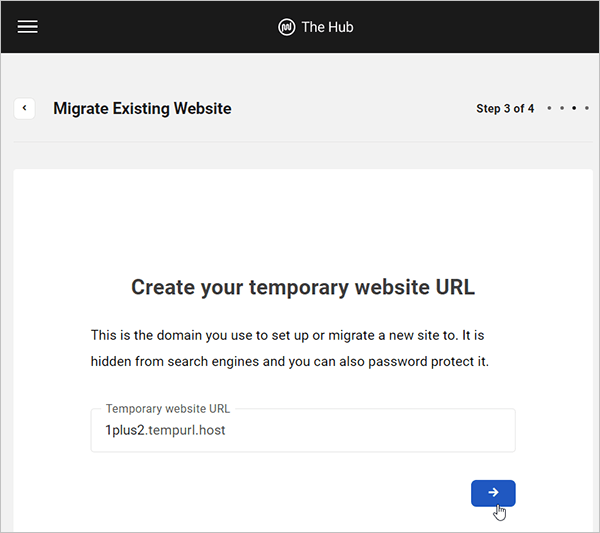Click the blue next arrow button
The height and width of the screenshot is (533, 600).
pos(493,493)
